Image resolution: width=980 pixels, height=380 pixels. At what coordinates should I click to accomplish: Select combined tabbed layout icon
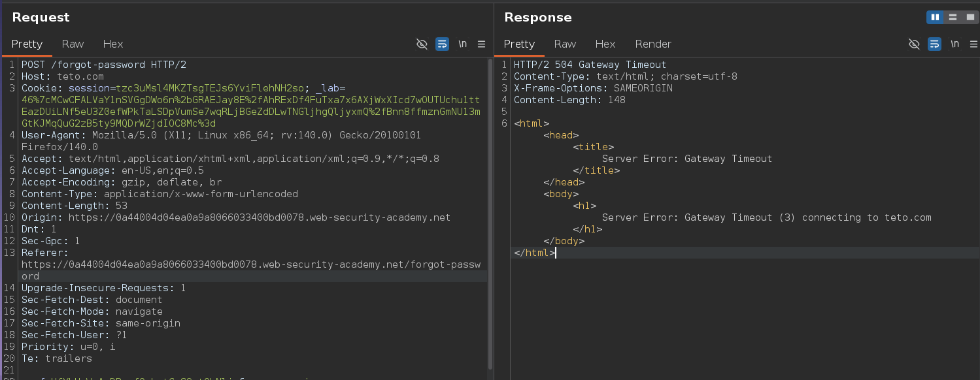(x=970, y=17)
